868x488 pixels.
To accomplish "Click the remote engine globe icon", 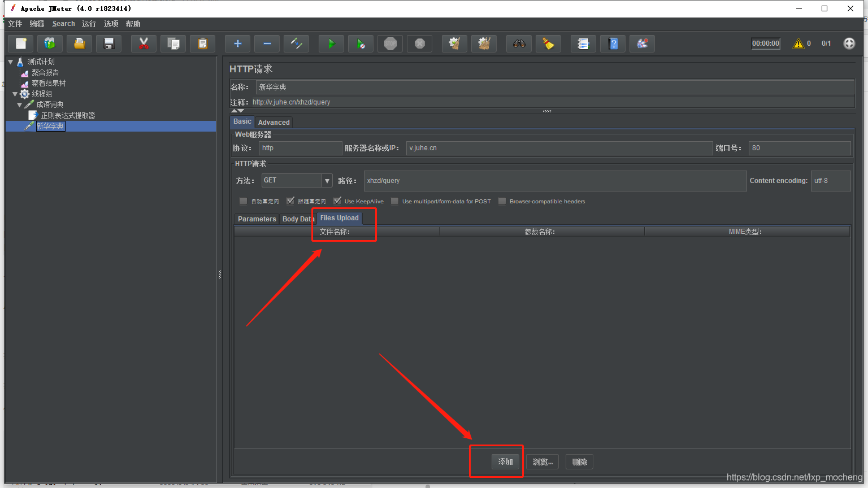I will [849, 43].
